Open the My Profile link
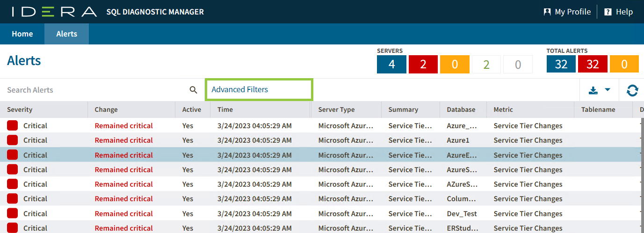This screenshot has height=233, width=644. [x=572, y=12]
